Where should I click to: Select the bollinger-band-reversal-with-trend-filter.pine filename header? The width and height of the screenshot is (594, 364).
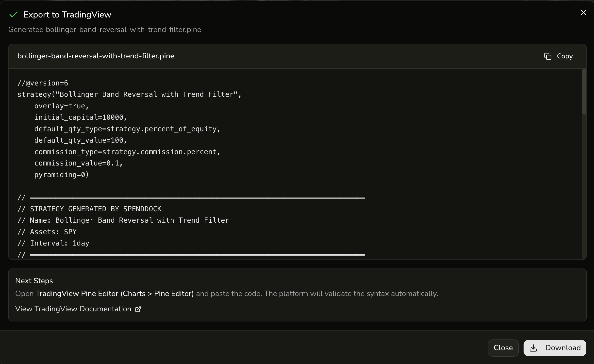click(96, 56)
